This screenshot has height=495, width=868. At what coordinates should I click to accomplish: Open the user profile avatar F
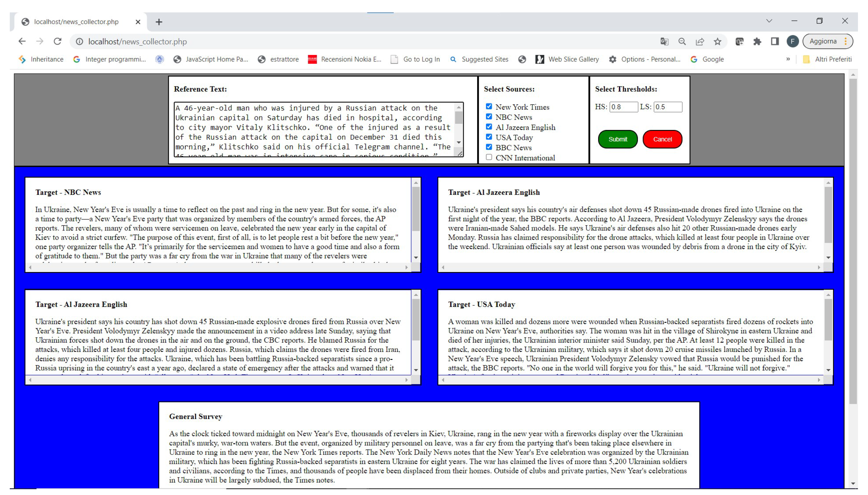[x=792, y=41]
